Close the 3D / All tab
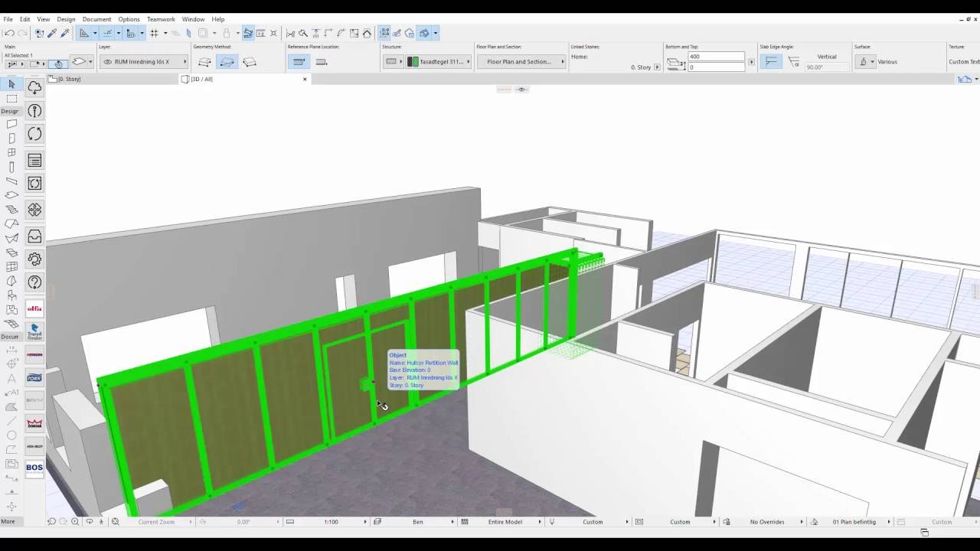The height and width of the screenshot is (551, 980). tap(305, 79)
